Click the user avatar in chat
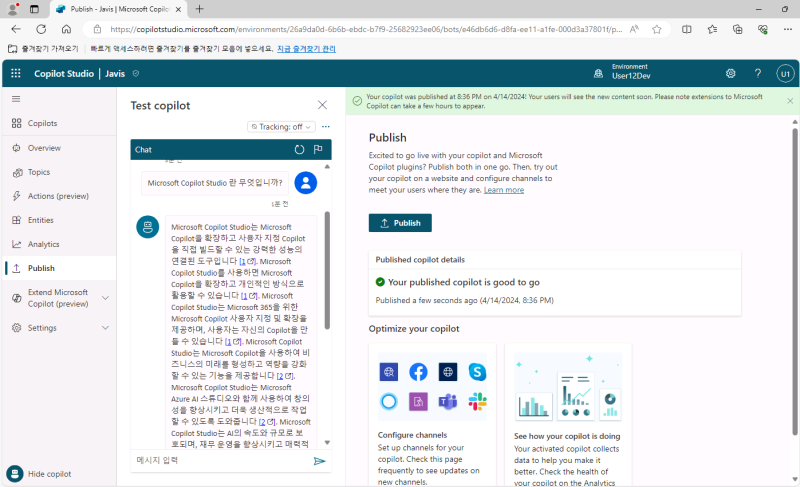This screenshot has width=800, height=487. (306, 183)
